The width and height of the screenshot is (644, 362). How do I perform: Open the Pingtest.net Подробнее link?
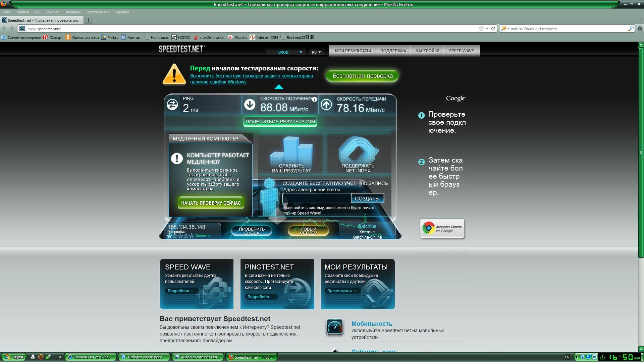point(261,297)
